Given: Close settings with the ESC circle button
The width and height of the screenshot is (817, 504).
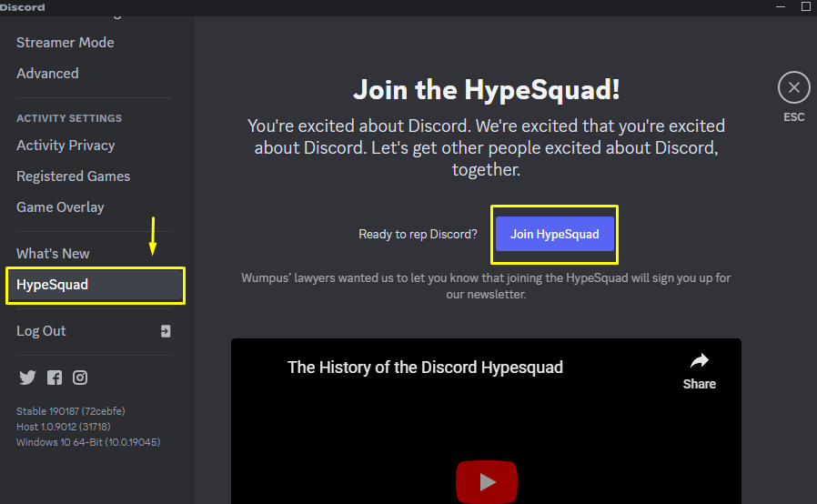Looking at the screenshot, I should [793, 87].
